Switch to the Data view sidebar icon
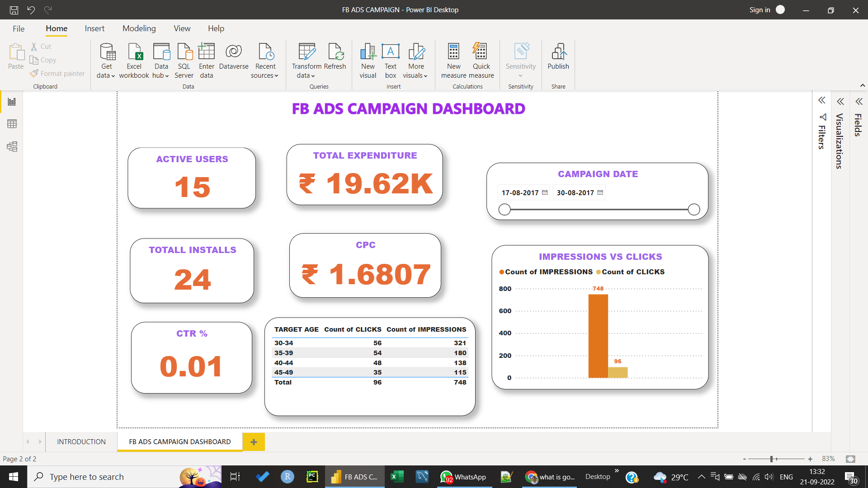This screenshot has width=868, height=488. pyautogui.click(x=12, y=124)
